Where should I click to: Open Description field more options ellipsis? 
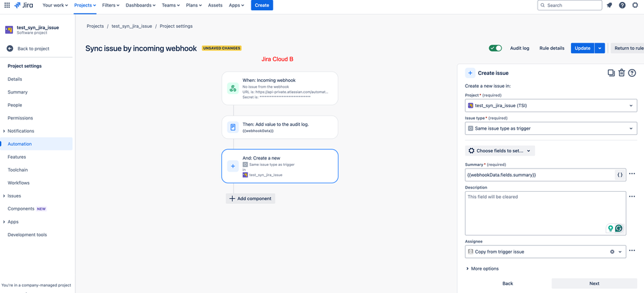point(632,196)
